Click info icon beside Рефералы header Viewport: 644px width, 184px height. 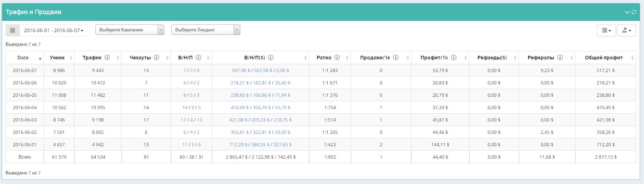coord(560,57)
